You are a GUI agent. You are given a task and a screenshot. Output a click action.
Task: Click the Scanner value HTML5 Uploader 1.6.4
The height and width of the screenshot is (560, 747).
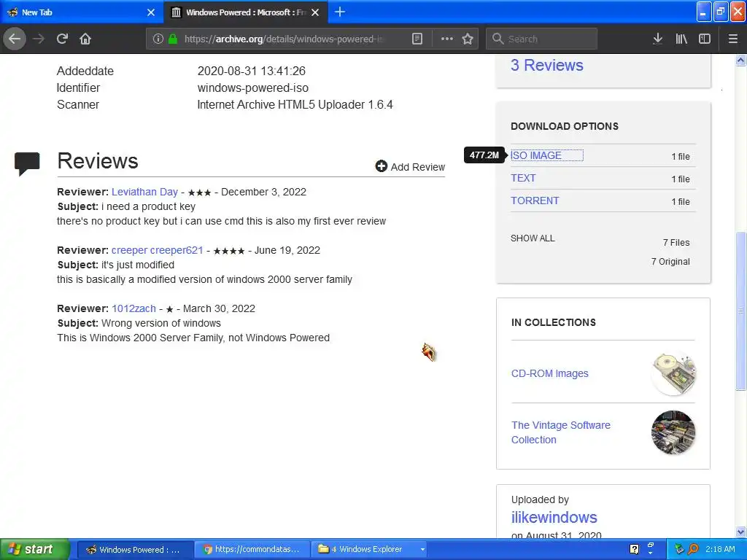click(x=295, y=104)
